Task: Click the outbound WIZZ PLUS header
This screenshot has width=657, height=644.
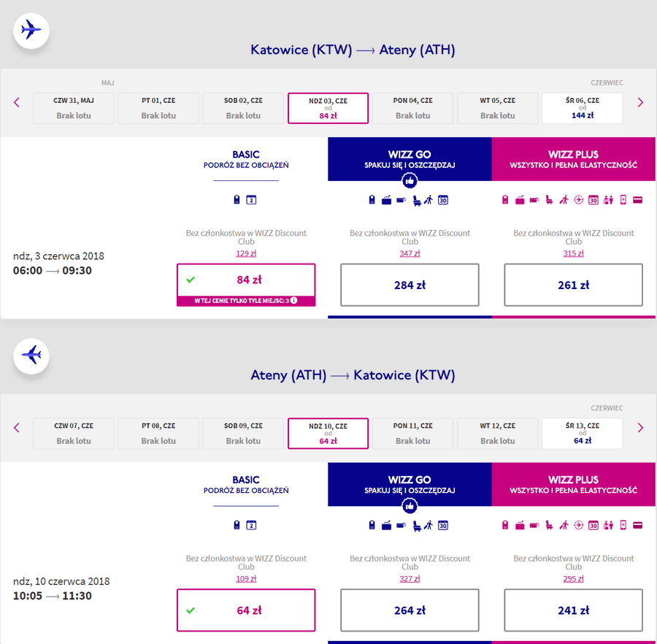Action: tap(573, 158)
